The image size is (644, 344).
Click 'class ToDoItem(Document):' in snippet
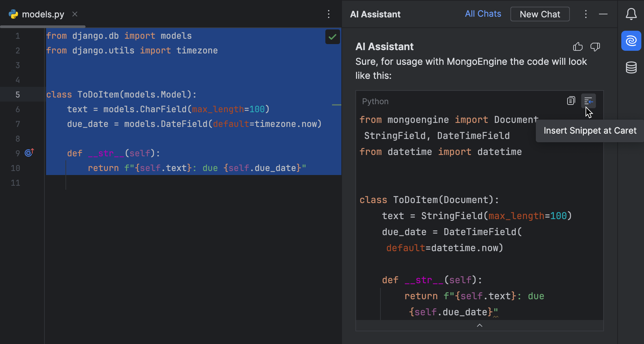pyautogui.click(x=429, y=200)
